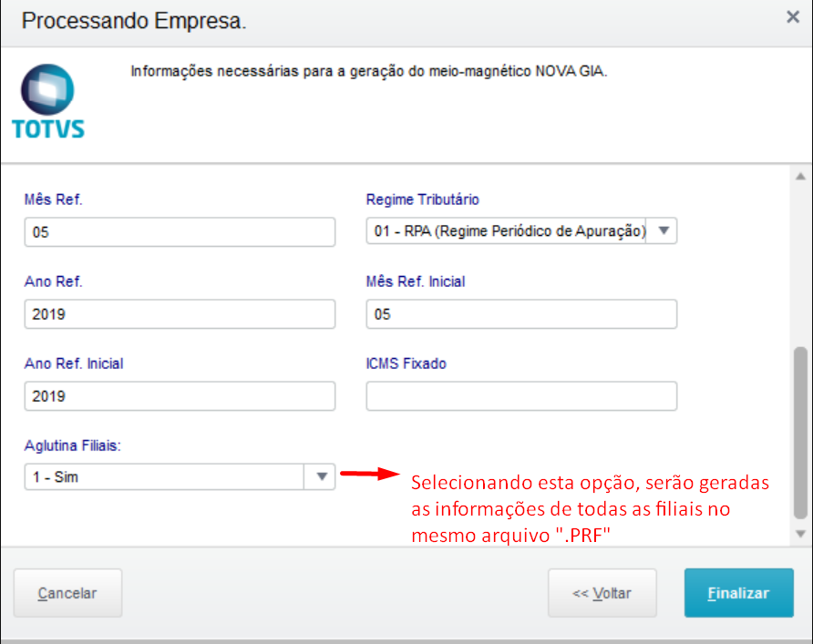Expand the Aglutina Filiais dropdown arrow
The image size is (813, 644).
pyautogui.click(x=322, y=476)
